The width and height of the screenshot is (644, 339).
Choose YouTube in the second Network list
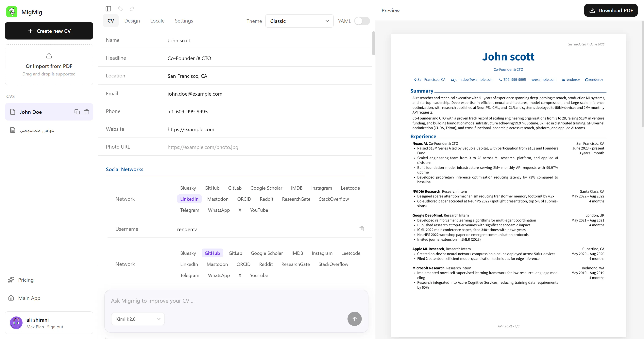(x=259, y=275)
